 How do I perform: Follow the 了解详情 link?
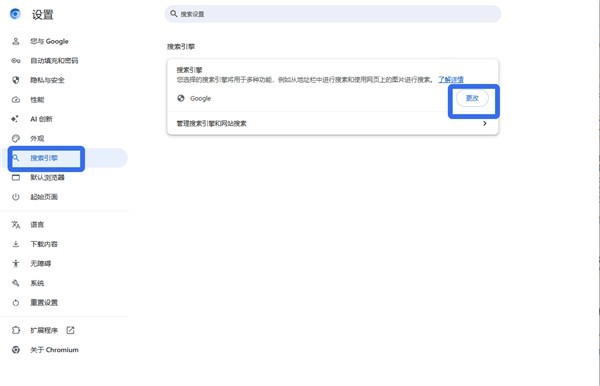451,80
